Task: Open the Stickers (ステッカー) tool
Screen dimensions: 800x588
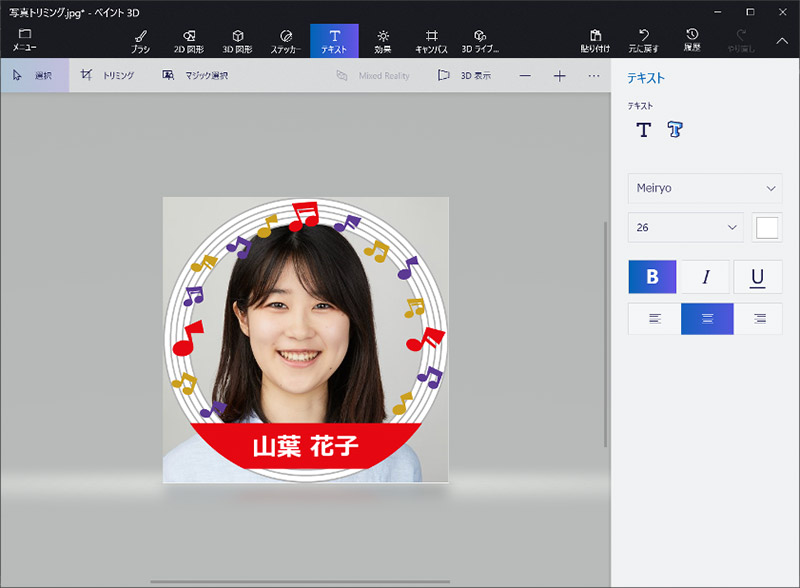Action: point(286,40)
